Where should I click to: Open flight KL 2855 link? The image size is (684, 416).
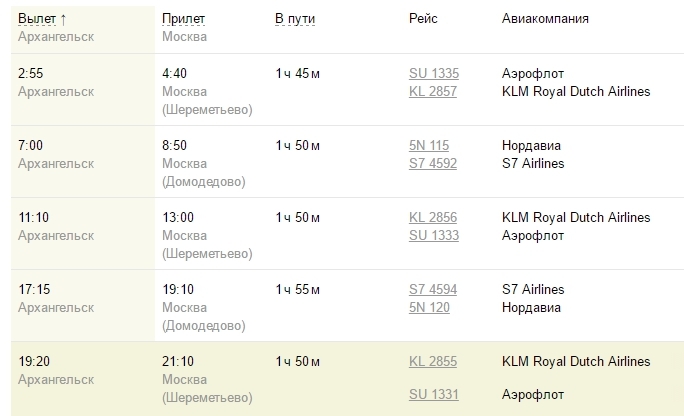click(433, 361)
